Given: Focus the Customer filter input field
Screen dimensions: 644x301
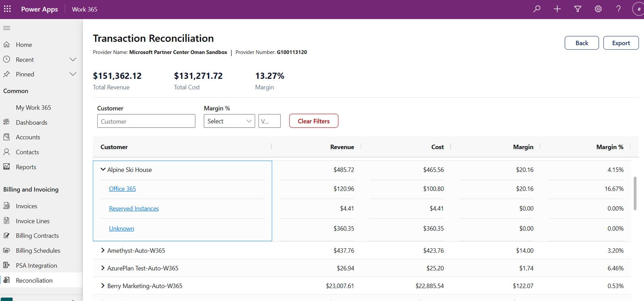Looking at the screenshot, I should tap(146, 121).
